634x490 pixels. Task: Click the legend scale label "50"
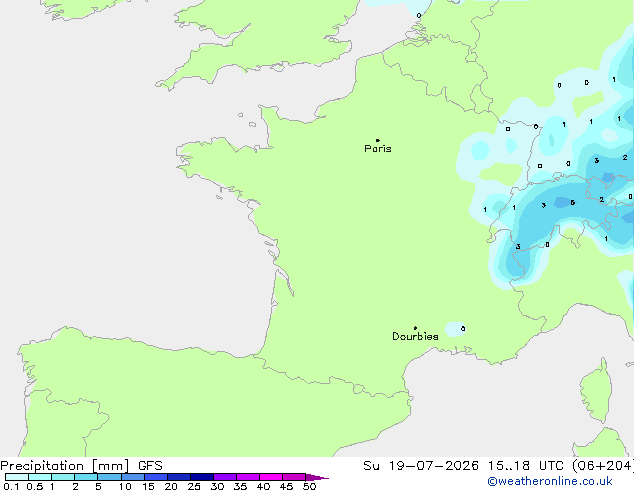[309, 486]
